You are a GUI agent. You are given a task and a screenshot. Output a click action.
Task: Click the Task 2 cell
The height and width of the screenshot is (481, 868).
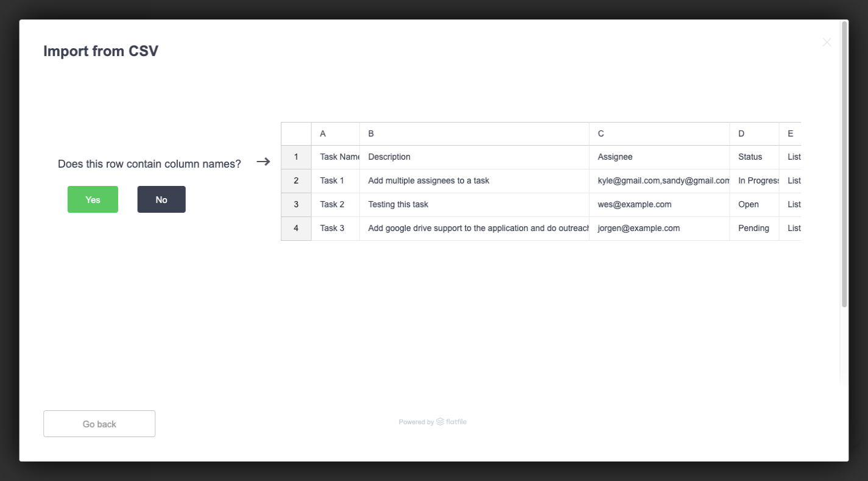[x=336, y=205]
